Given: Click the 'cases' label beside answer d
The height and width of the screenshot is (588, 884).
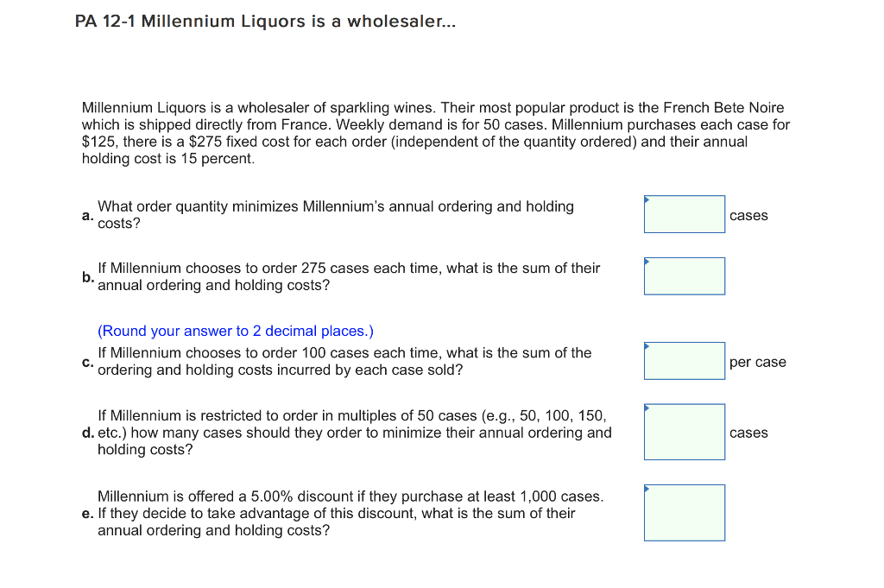Looking at the screenshot, I should point(748,433).
